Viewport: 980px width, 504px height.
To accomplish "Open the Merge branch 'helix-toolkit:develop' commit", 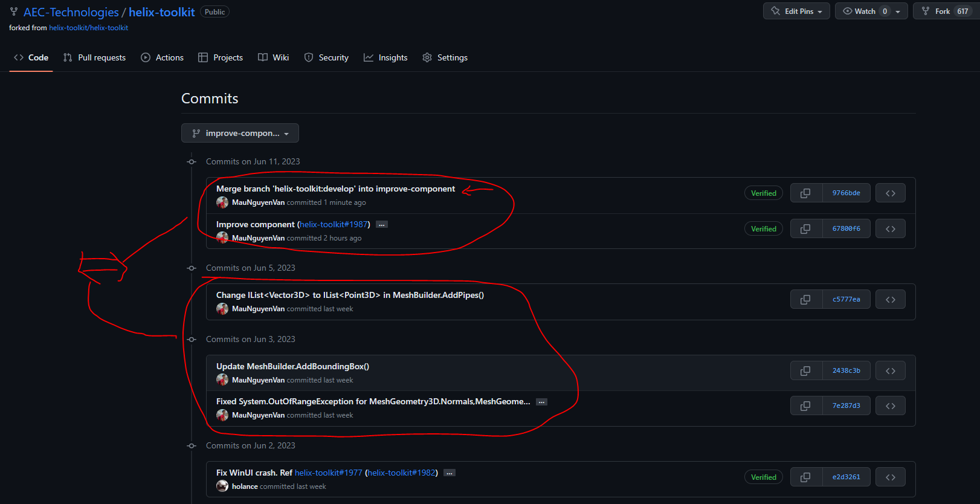I will coord(335,189).
